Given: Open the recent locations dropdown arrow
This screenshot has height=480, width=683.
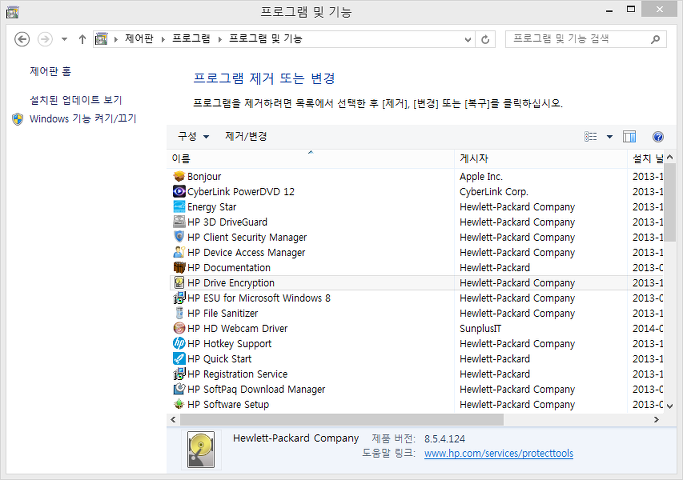Looking at the screenshot, I should (x=64, y=39).
